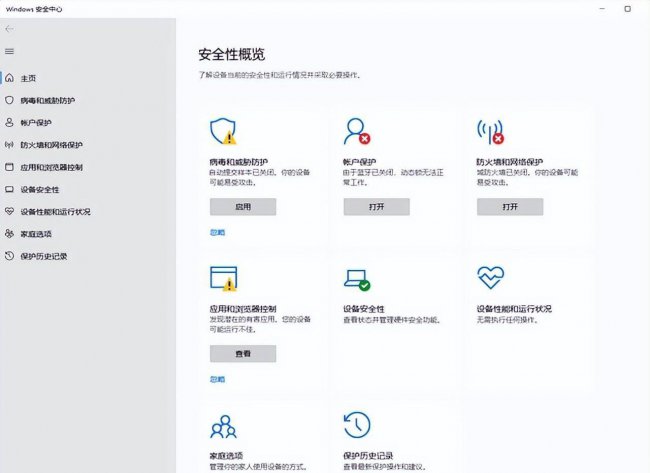Click the 打开 button under 帐户保护
Viewport: 650px width, 473px height.
(x=376, y=206)
